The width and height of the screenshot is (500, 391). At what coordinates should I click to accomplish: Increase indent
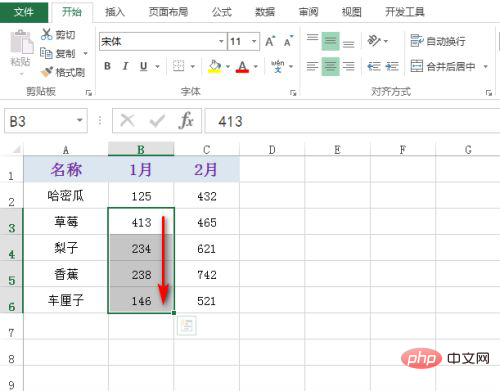pyautogui.click(x=392, y=66)
